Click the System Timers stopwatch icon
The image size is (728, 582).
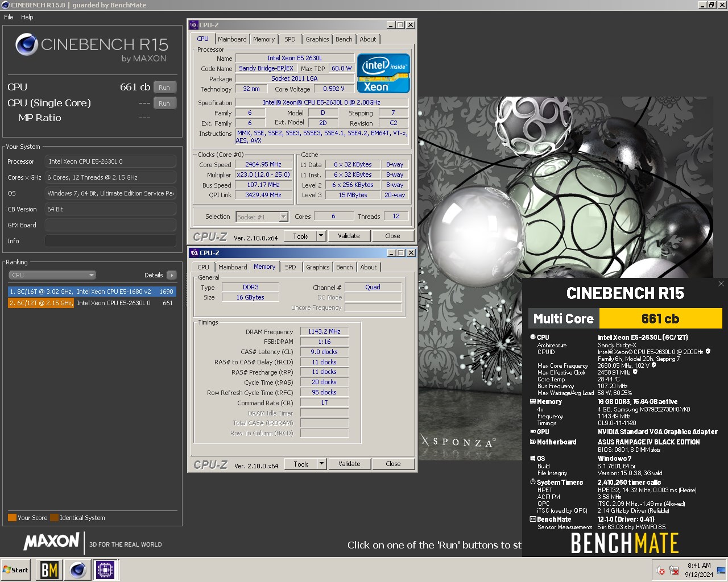pos(533,482)
